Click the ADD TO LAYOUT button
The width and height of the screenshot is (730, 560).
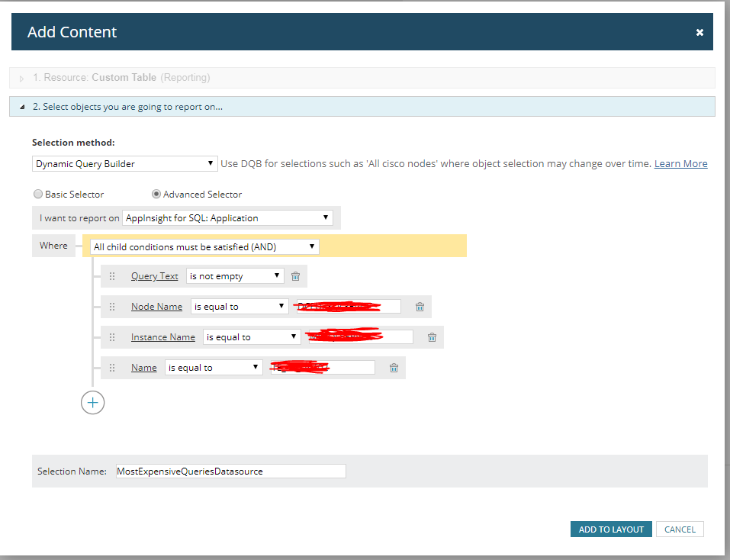(x=611, y=529)
